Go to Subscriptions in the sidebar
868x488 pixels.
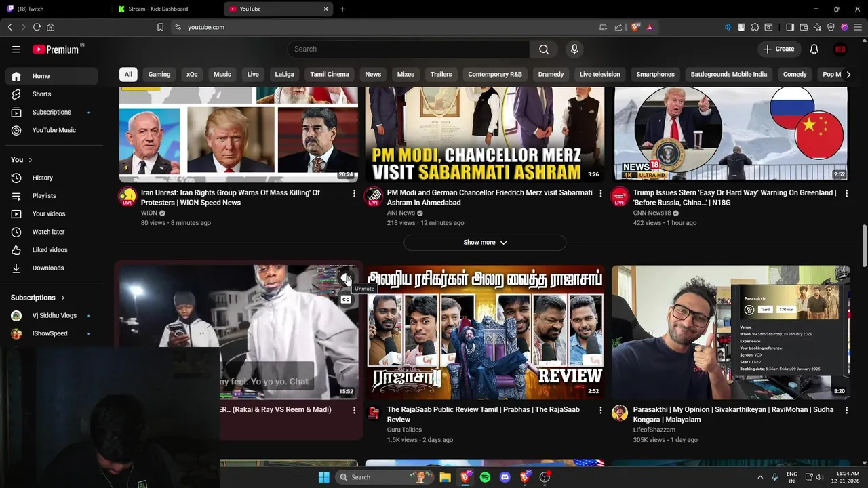(x=52, y=112)
